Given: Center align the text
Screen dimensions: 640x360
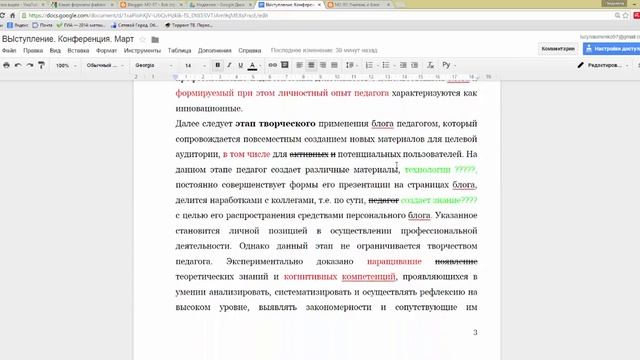Looking at the screenshot, I should 311,65.
